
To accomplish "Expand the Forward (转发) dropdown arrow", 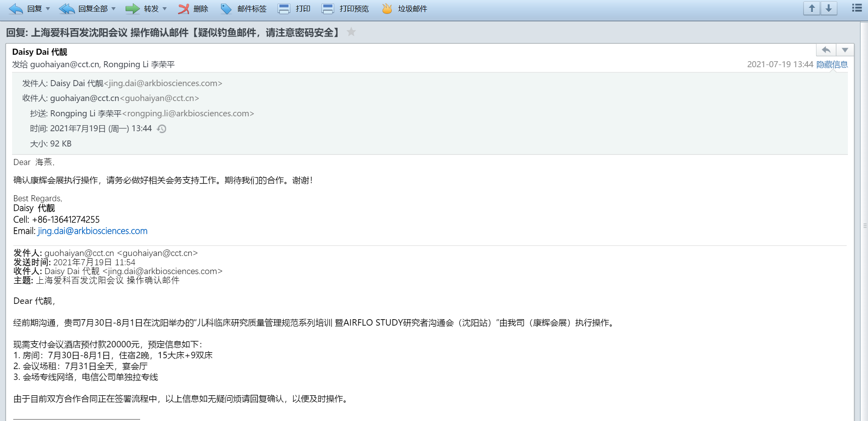I will coord(165,9).
